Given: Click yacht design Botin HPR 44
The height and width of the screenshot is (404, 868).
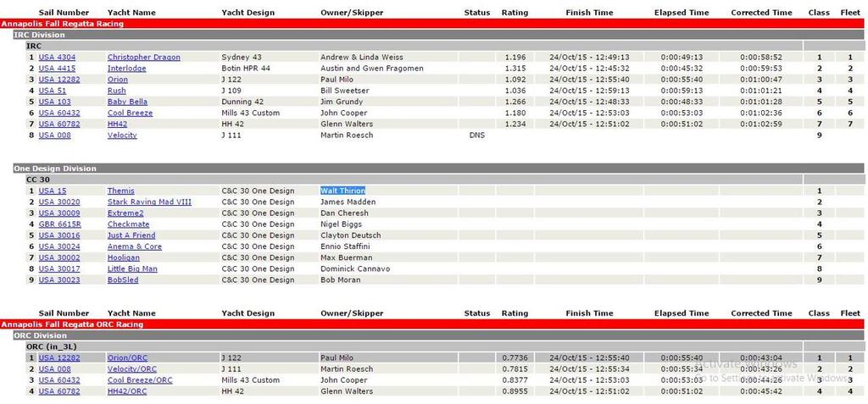Looking at the screenshot, I should pos(248,69).
